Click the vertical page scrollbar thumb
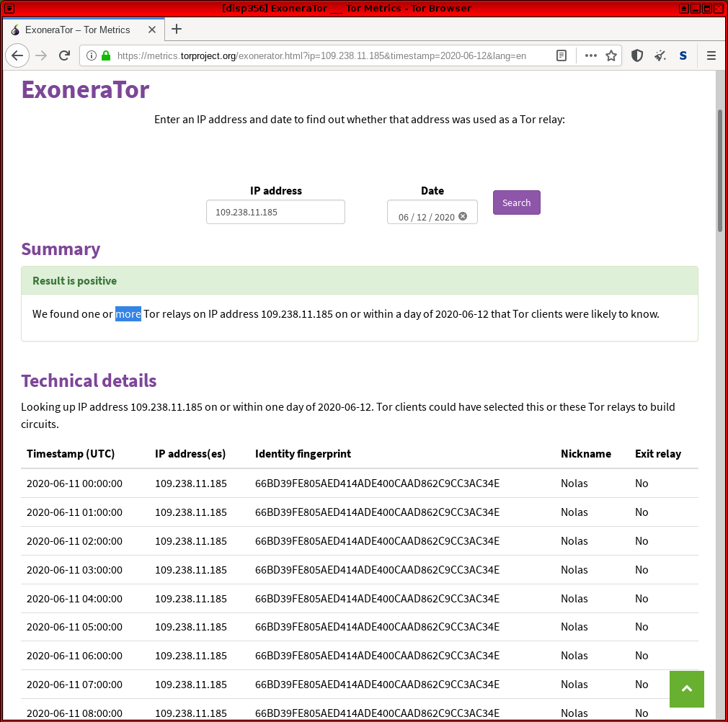 click(720, 169)
